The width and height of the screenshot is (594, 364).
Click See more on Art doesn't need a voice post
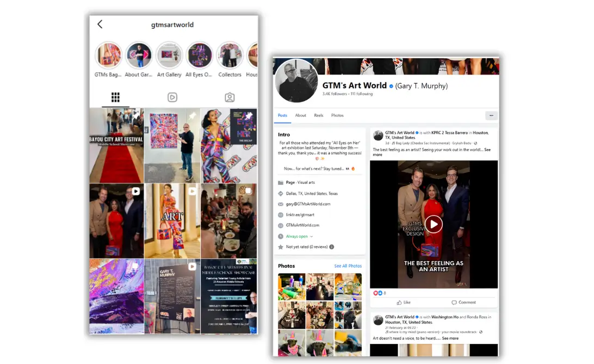450,338
